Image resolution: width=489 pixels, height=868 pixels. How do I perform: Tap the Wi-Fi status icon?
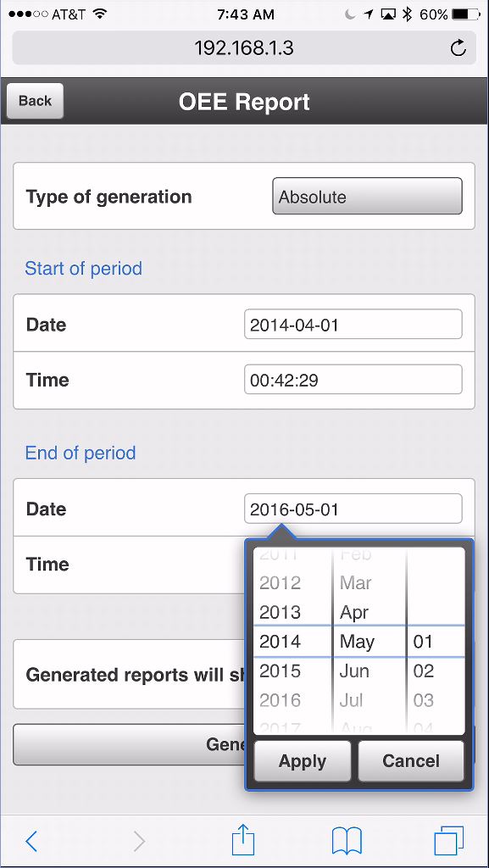tap(99, 14)
